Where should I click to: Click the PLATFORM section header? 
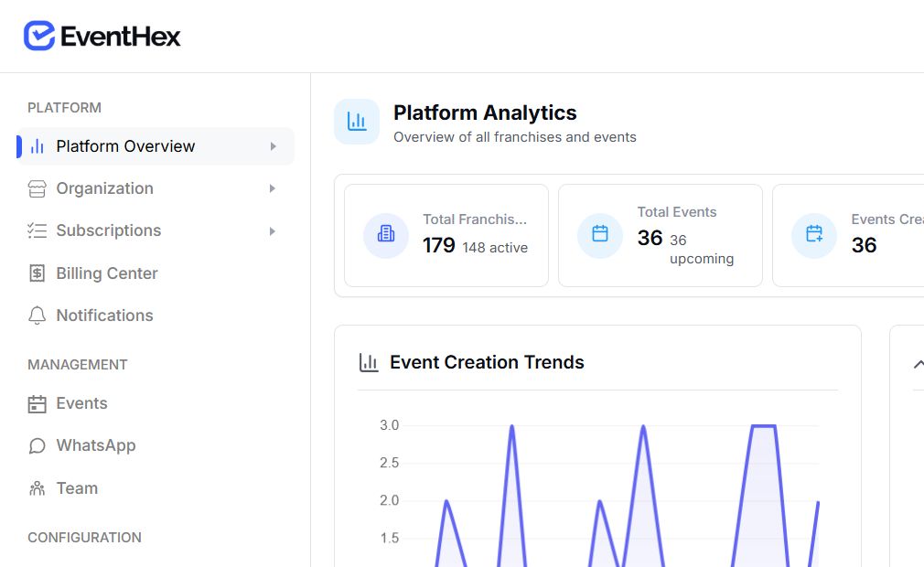coord(64,108)
